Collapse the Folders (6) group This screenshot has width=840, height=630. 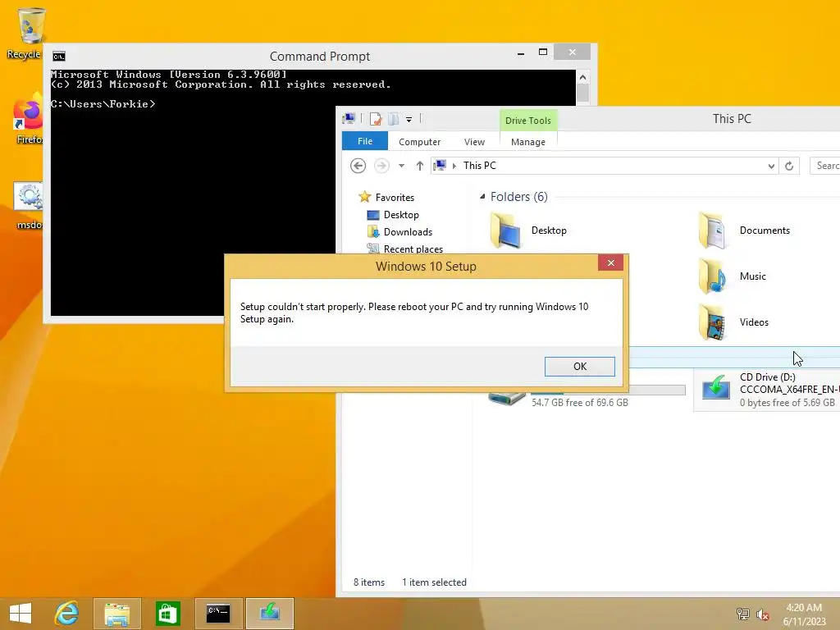482,197
